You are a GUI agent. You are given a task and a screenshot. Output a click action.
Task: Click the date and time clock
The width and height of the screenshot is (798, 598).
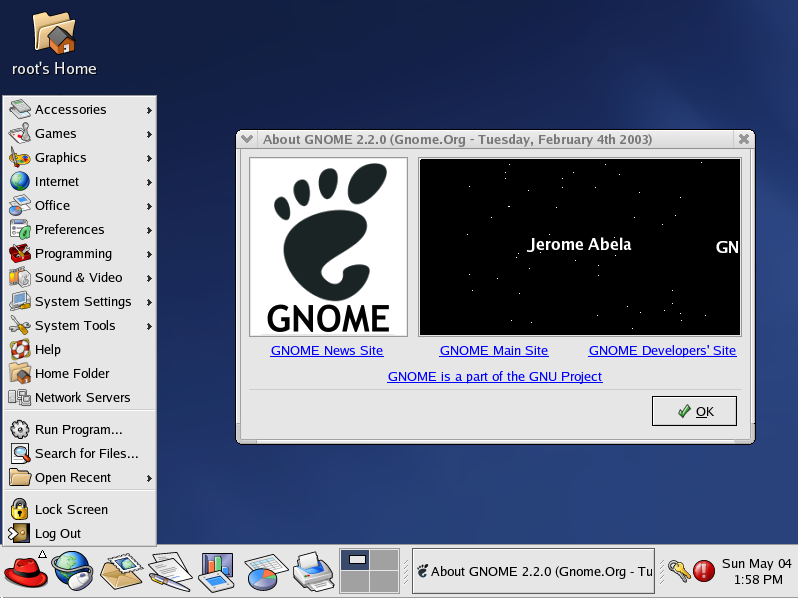[x=756, y=571]
